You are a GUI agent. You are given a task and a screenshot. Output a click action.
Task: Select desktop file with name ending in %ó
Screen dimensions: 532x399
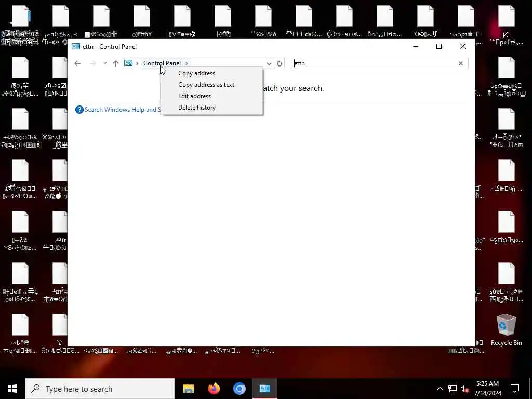pyautogui.click(x=263, y=21)
